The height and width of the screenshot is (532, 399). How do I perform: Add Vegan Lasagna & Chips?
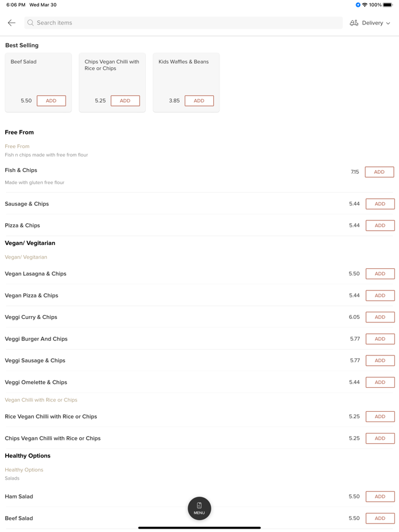tap(380, 274)
